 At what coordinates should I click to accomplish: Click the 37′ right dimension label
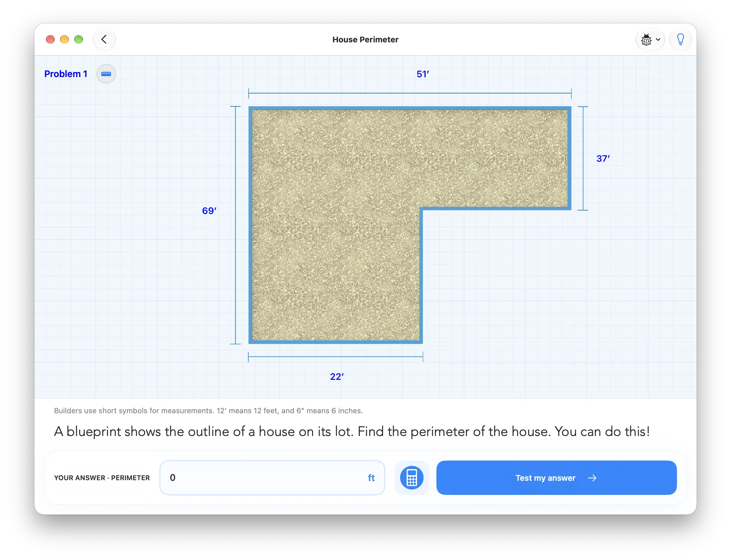tap(603, 159)
